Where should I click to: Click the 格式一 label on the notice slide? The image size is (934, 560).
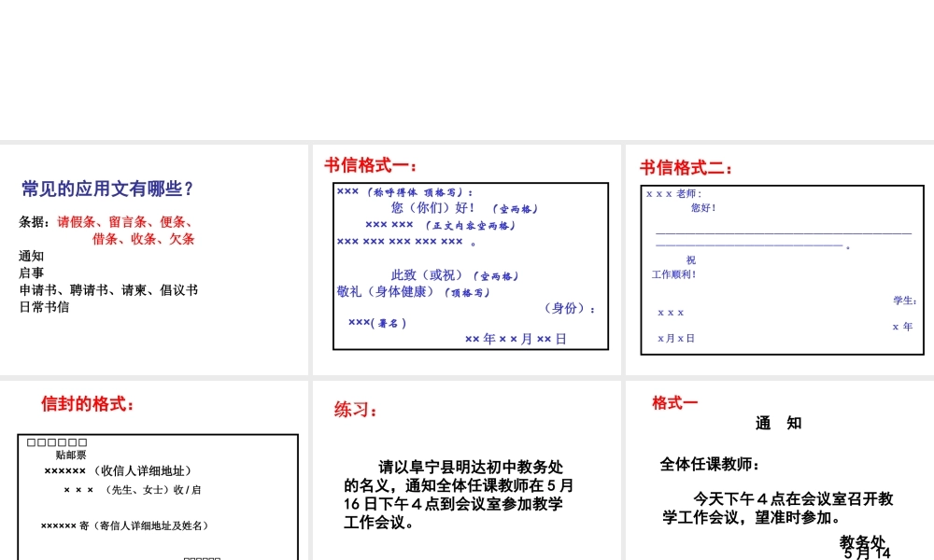(x=673, y=402)
